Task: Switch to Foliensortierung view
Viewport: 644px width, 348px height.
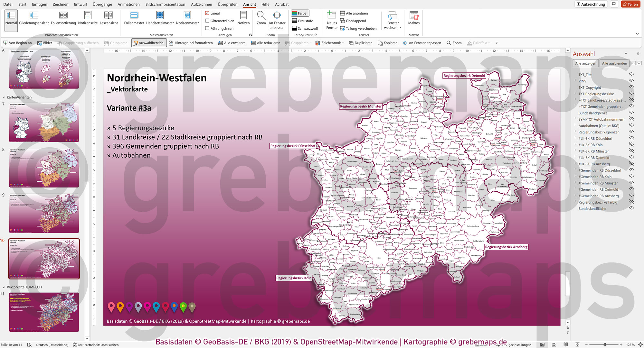Action: (x=63, y=18)
